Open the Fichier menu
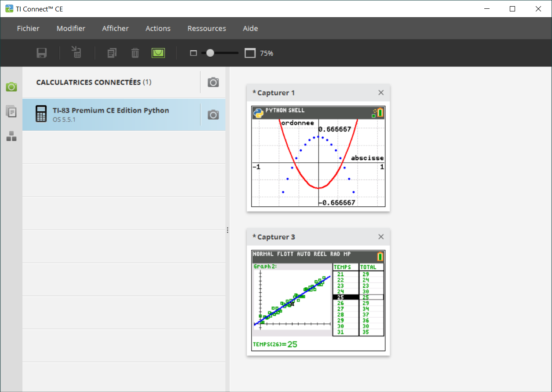Screen dimensions: 552x392 click(x=28, y=29)
